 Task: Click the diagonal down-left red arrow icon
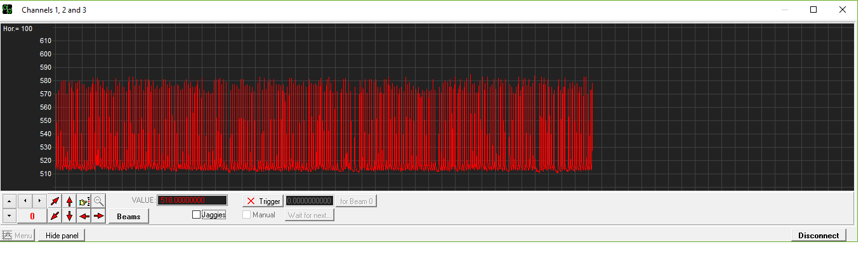pos(55,216)
